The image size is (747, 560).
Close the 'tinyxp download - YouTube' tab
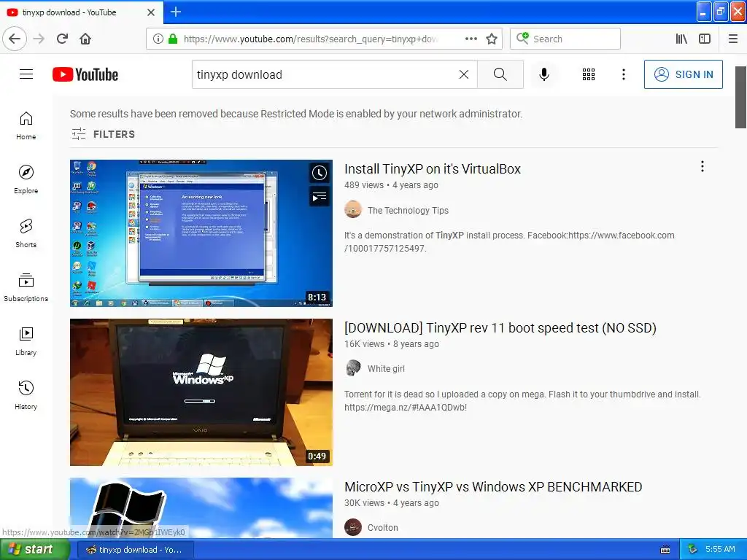pos(151,12)
